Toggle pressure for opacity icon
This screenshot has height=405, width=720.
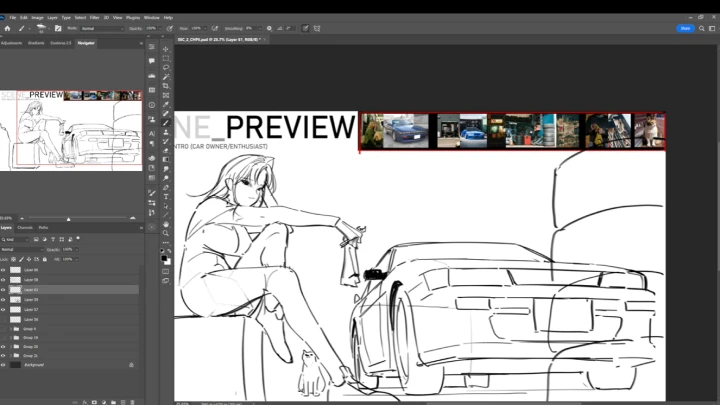point(170,28)
